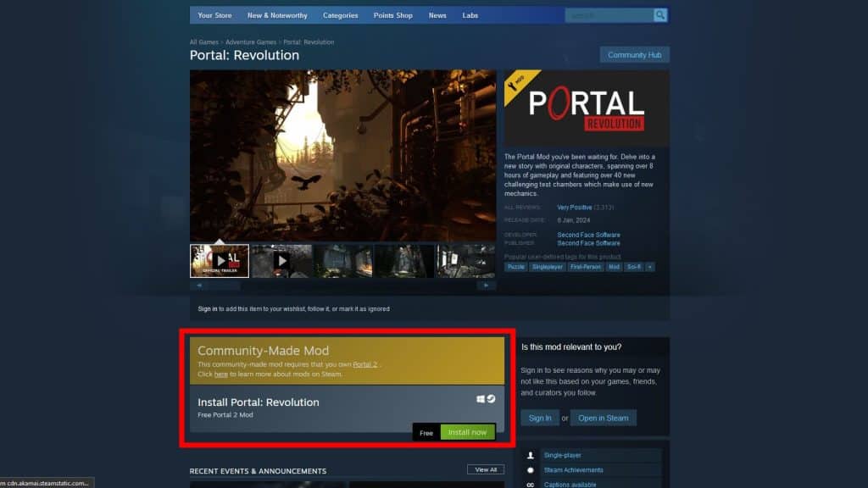This screenshot has height=488, width=868.
Task: Select the First-Person tag
Action: point(585,267)
